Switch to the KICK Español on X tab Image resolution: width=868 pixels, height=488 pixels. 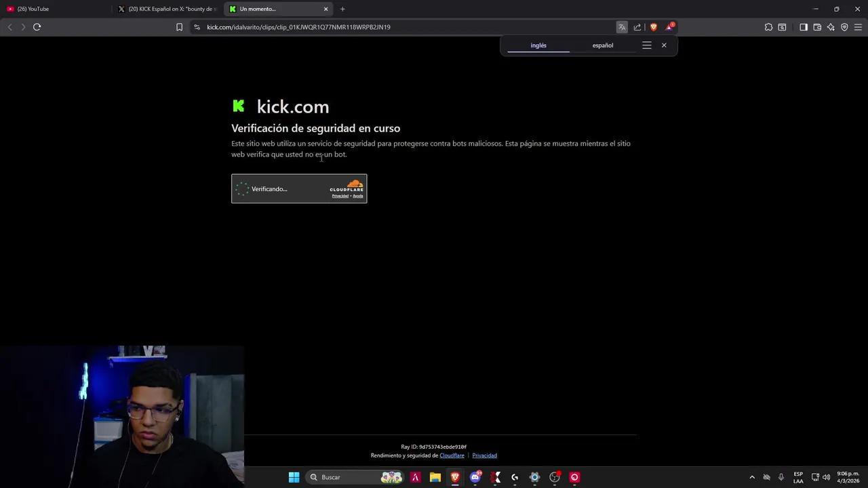[x=168, y=9]
